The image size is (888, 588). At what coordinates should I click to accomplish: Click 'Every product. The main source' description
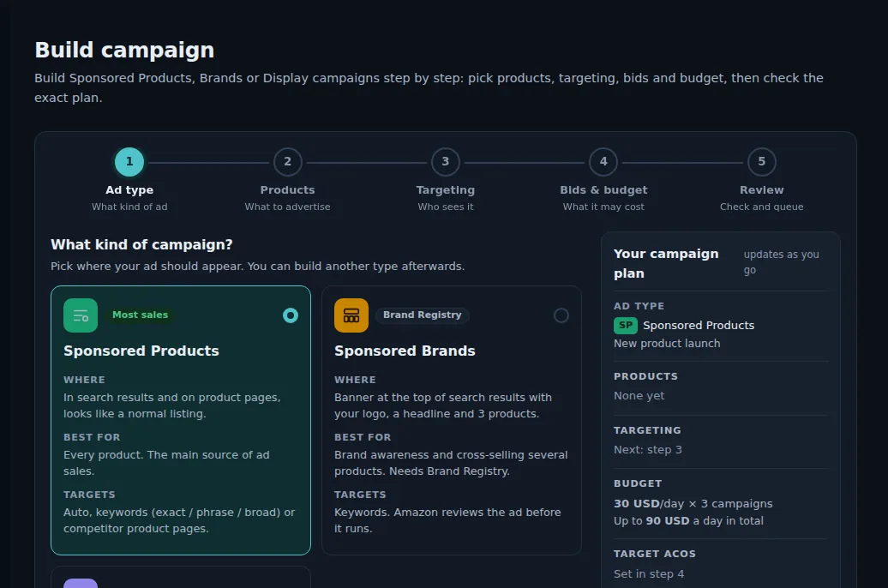click(166, 463)
